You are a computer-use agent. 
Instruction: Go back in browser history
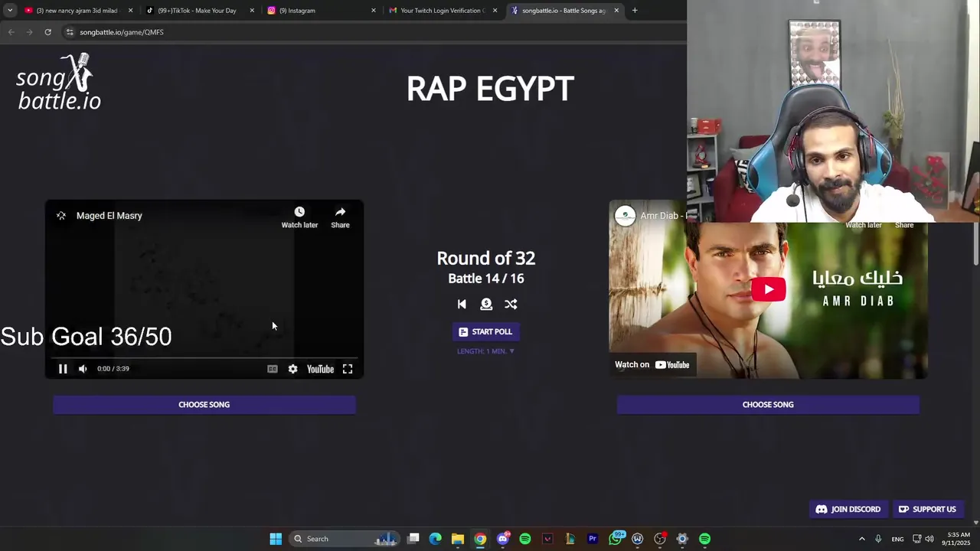click(11, 32)
